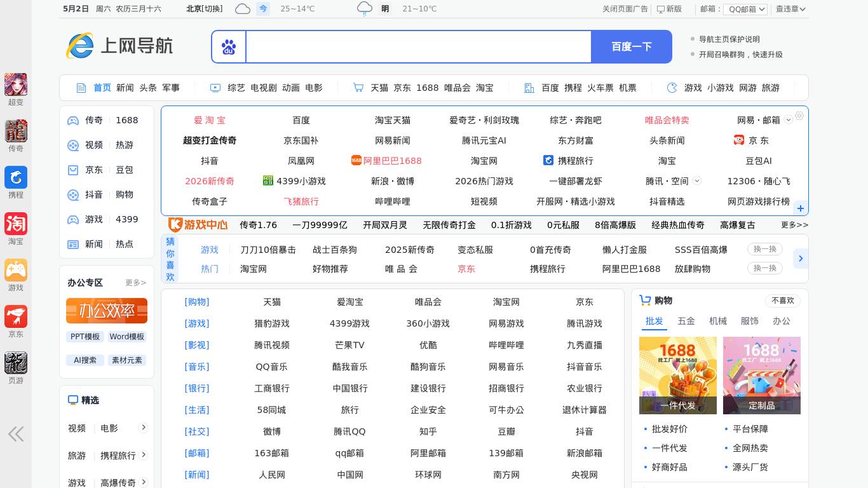This screenshot has height=488, width=868.
Task: Open the 一件代发 1688 thumbnail
Action: 678,376
